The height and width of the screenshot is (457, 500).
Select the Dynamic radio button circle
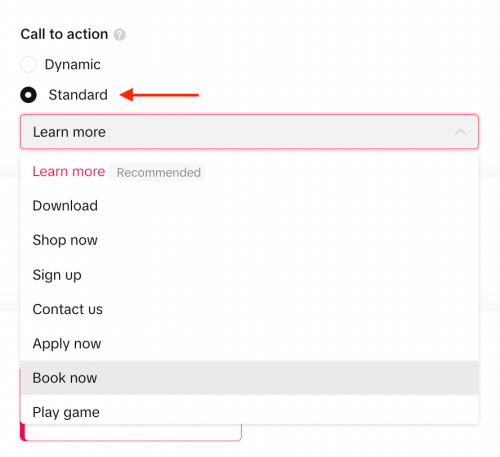[28, 64]
